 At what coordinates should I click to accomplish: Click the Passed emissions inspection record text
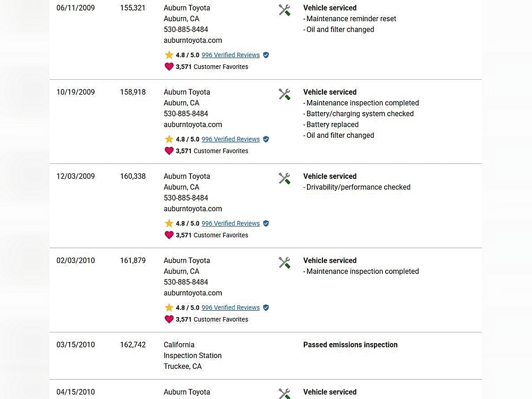pos(350,345)
